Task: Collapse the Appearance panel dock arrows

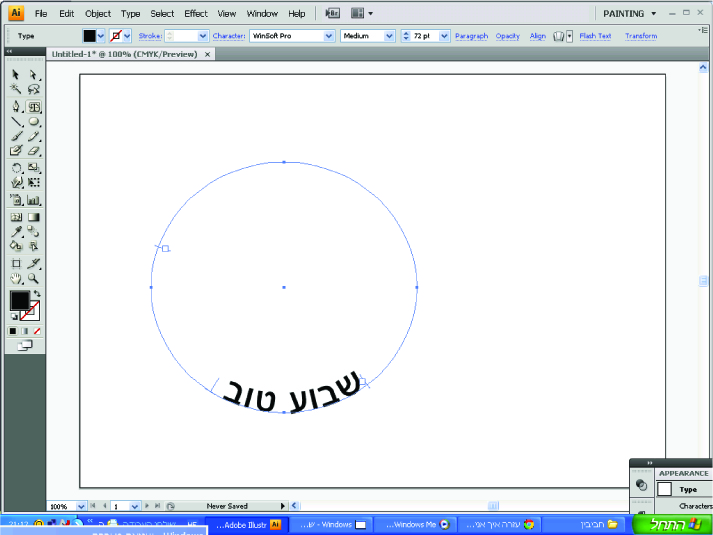Action: pos(650,463)
